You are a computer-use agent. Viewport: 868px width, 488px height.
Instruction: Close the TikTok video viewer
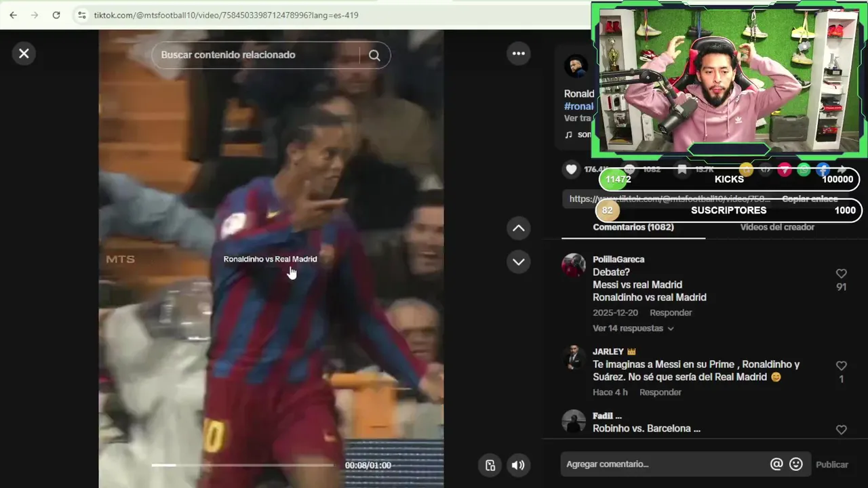coord(24,53)
